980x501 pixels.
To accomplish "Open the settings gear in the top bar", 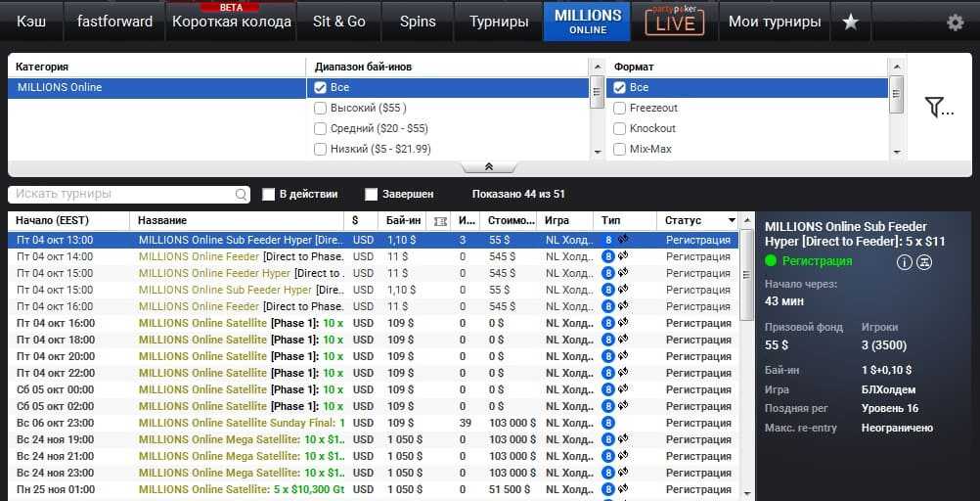I will 955,22.
